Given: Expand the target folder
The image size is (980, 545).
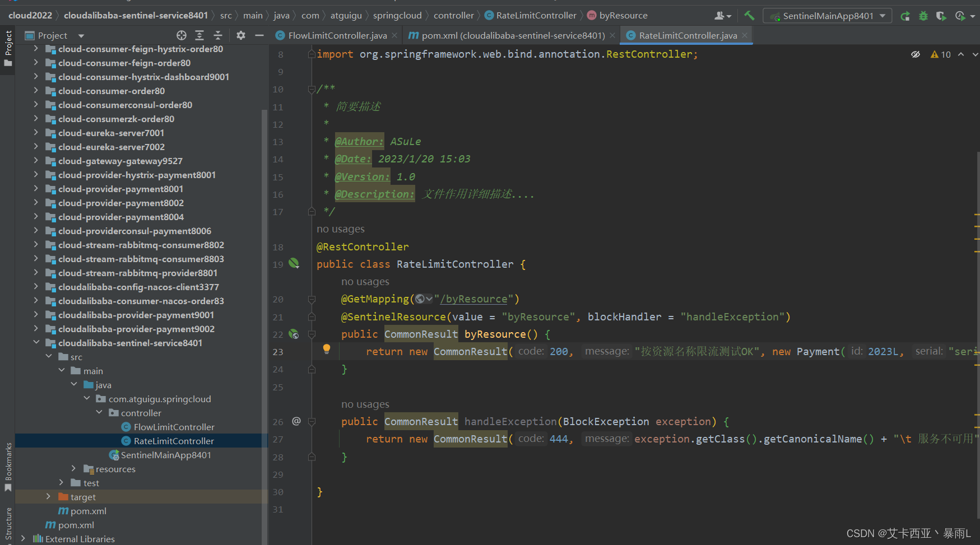Looking at the screenshot, I should point(48,496).
